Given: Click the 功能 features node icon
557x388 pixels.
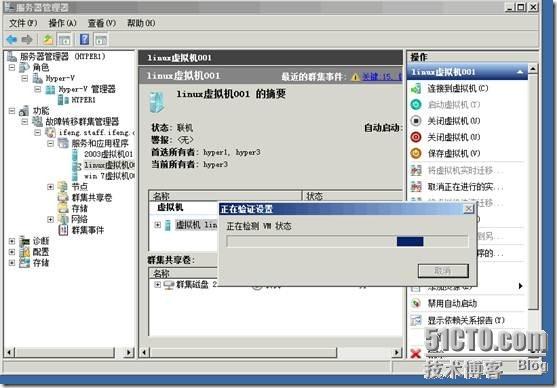Looking at the screenshot, I should (24, 111).
